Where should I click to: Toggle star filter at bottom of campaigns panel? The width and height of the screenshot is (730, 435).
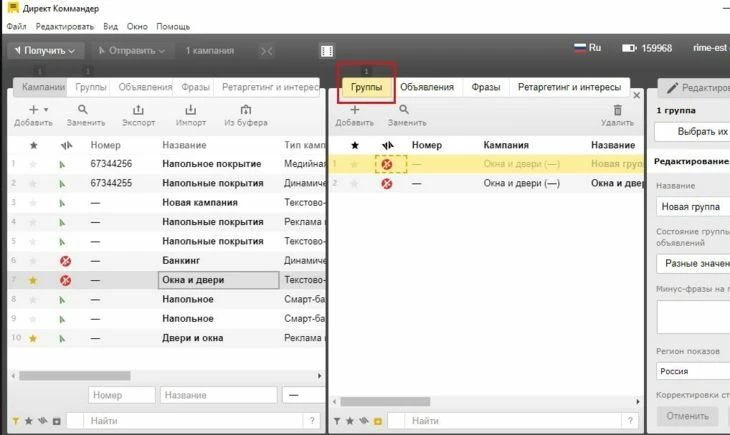click(x=28, y=421)
